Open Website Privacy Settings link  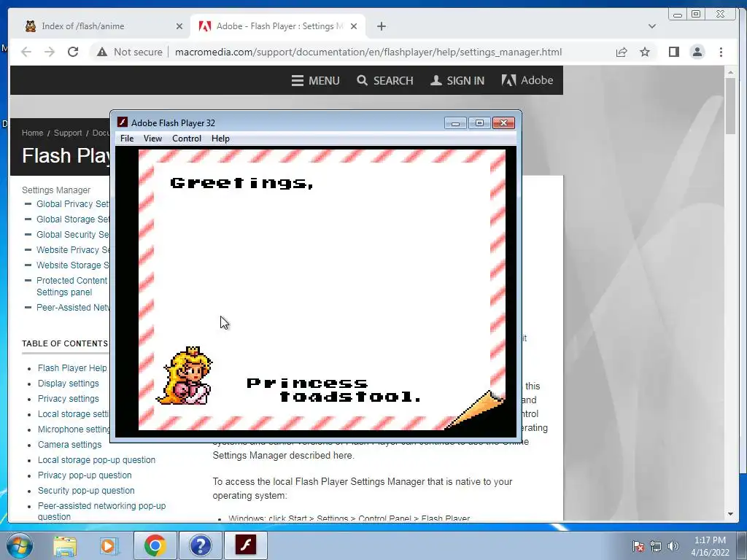pos(73,249)
